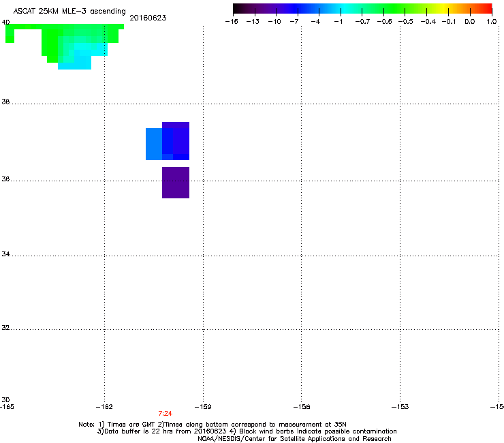The height and width of the screenshot is (443, 504).
Task: Select the 'ASCAT 25KM MLE-3 ascending' title
Action: (x=69, y=12)
